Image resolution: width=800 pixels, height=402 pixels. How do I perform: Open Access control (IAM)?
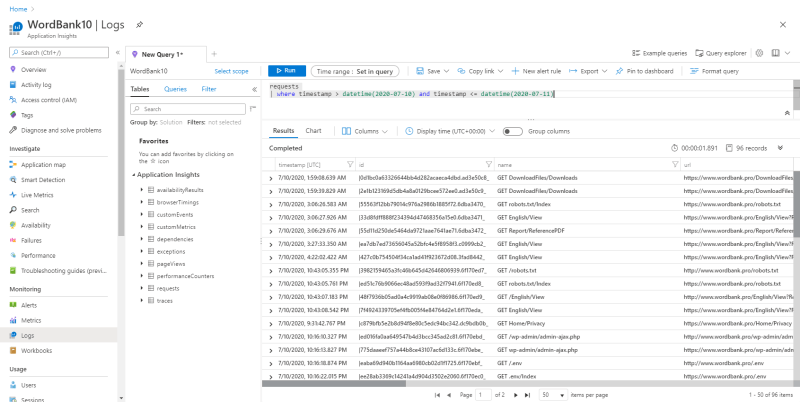tap(48, 100)
